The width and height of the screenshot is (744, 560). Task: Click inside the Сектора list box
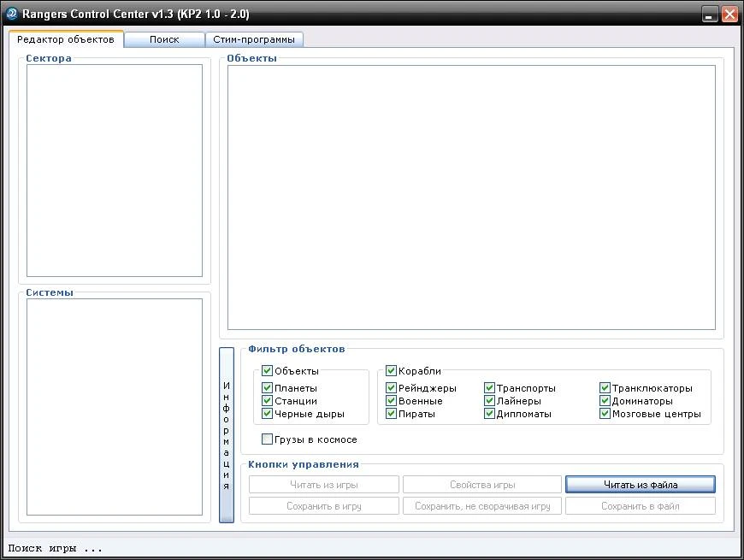point(114,171)
